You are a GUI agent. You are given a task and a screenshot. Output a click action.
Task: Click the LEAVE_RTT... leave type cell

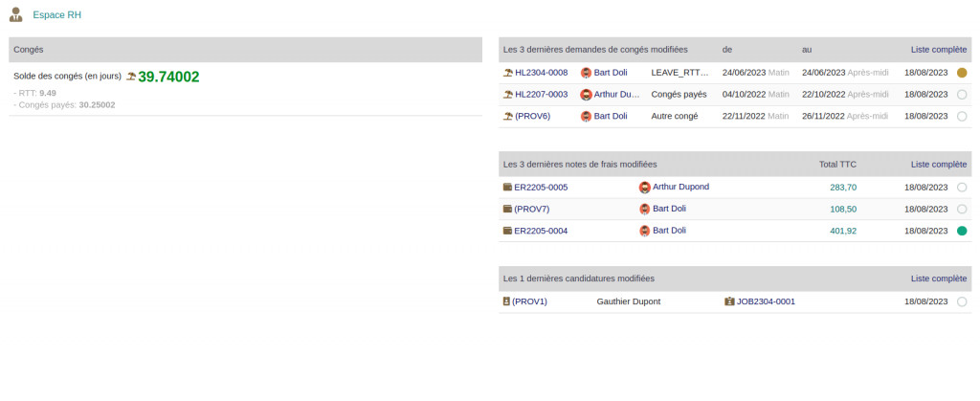point(680,73)
